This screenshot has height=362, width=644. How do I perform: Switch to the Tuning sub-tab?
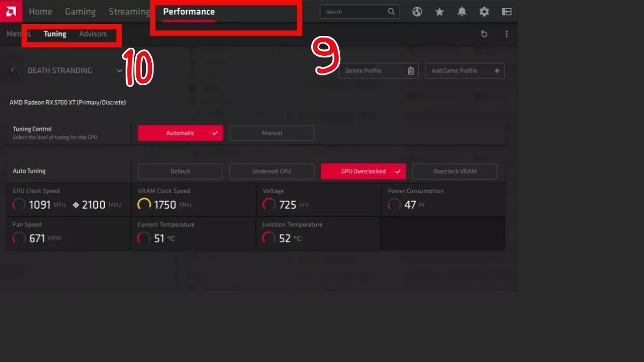[x=55, y=34]
